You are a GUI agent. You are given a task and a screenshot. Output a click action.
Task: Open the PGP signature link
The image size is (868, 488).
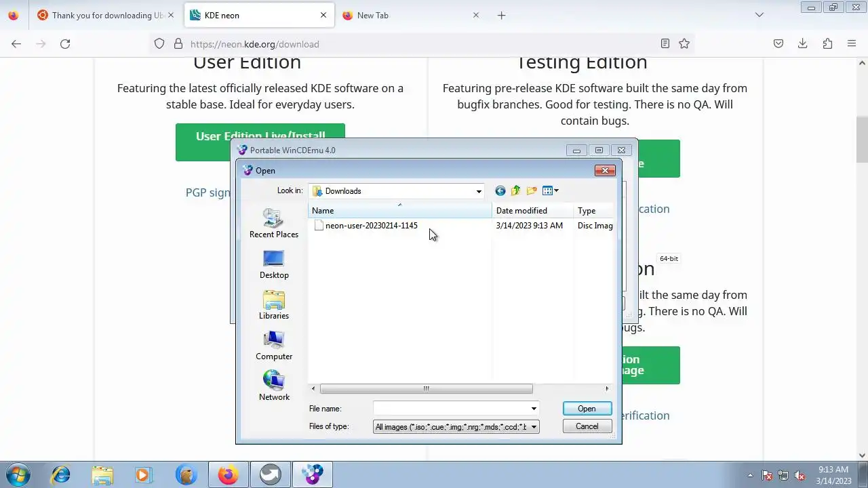point(208,192)
